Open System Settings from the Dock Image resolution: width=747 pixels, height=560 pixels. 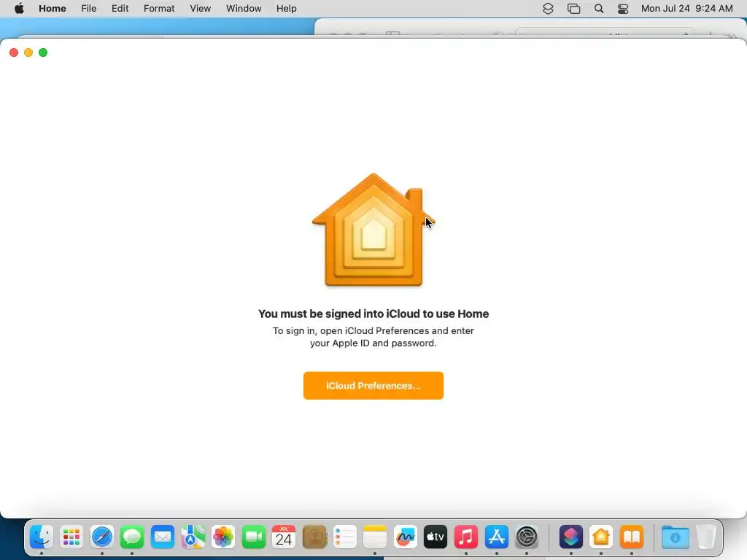pos(527,537)
